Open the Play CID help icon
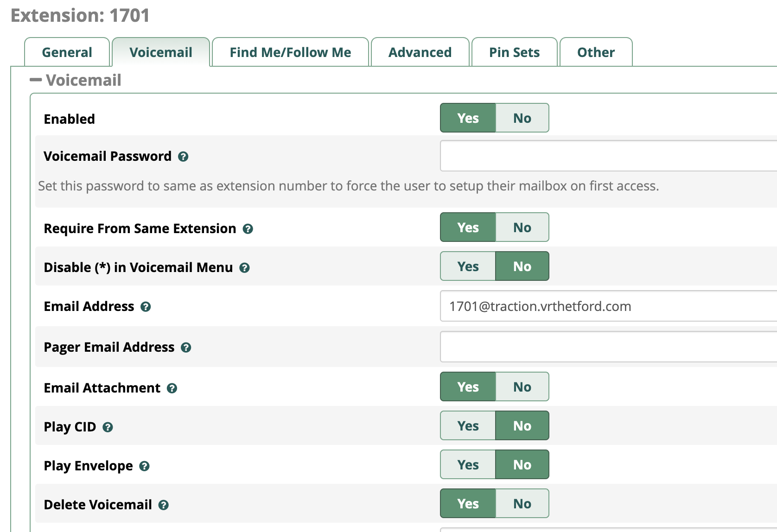The height and width of the screenshot is (532, 777). [108, 427]
